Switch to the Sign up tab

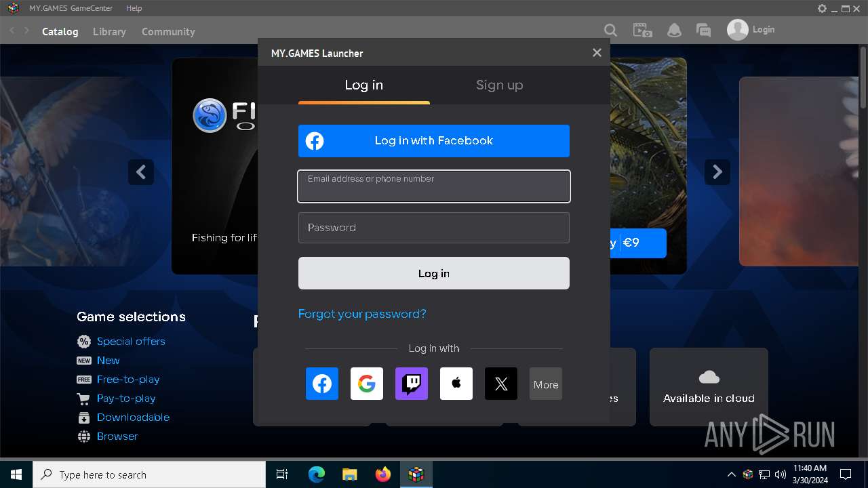click(500, 85)
